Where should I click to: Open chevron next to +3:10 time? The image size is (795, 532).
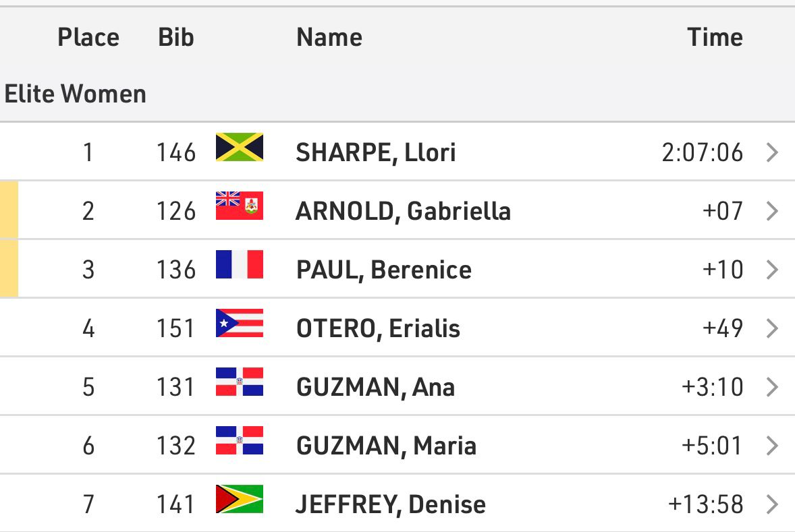pyautogui.click(x=772, y=387)
